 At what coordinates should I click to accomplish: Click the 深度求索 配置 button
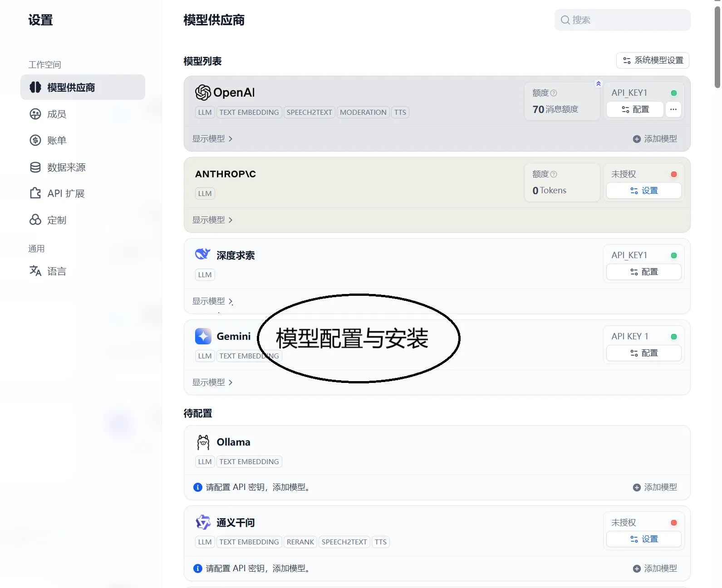[644, 272]
